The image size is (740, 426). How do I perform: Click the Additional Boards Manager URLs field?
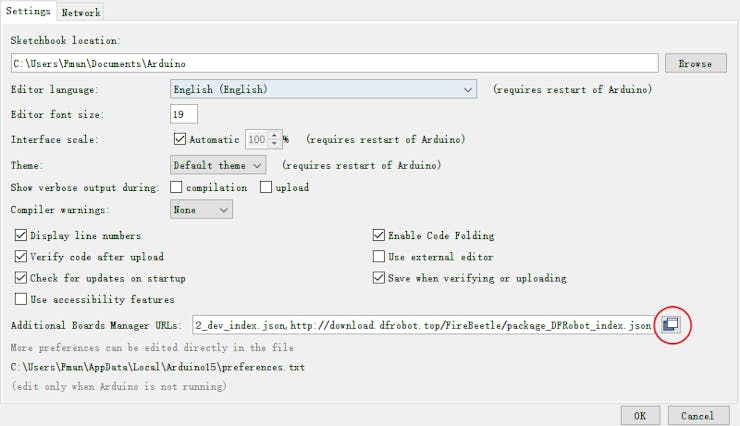click(423, 325)
